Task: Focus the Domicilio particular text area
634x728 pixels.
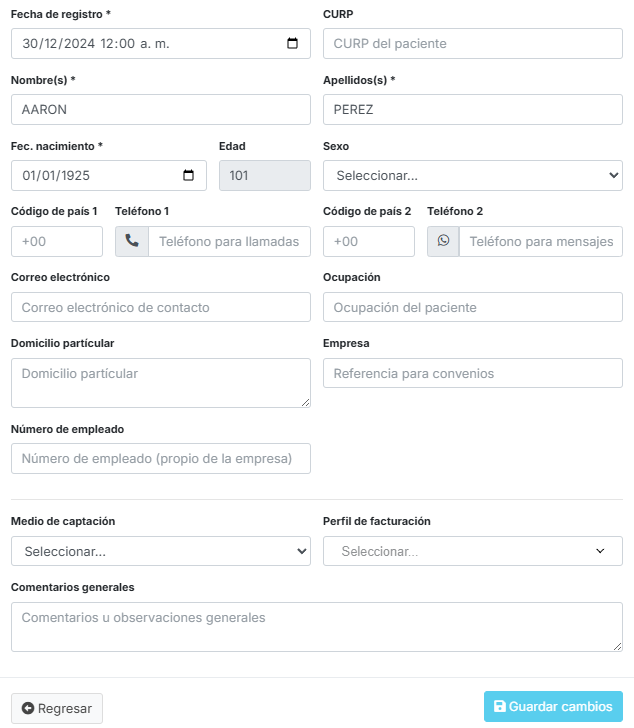Action: pos(160,383)
